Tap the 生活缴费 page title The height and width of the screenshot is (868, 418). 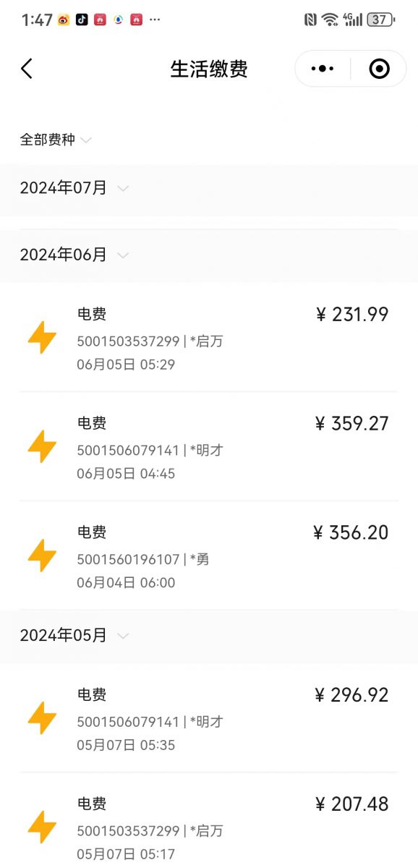[x=209, y=69]
